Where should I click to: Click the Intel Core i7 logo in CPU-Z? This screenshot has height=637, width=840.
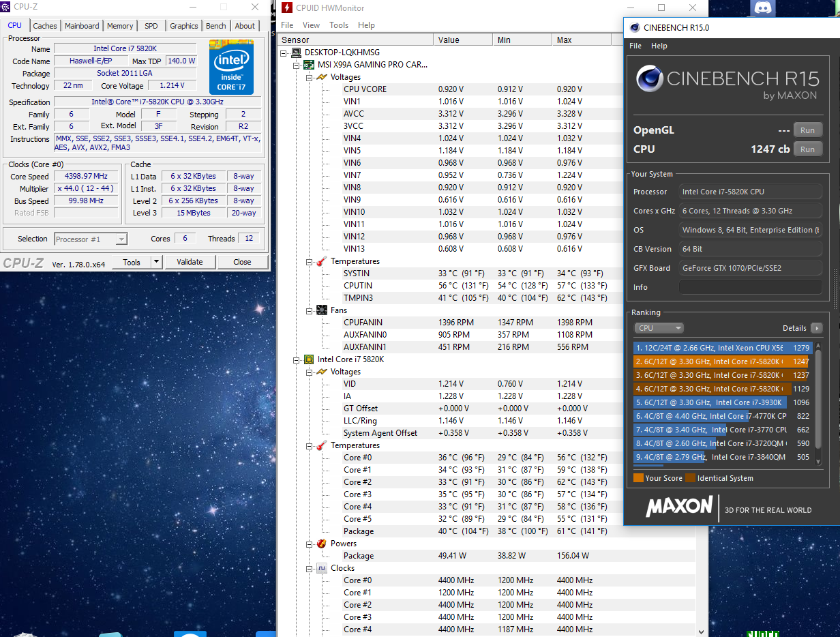click(x=231, y=68)
